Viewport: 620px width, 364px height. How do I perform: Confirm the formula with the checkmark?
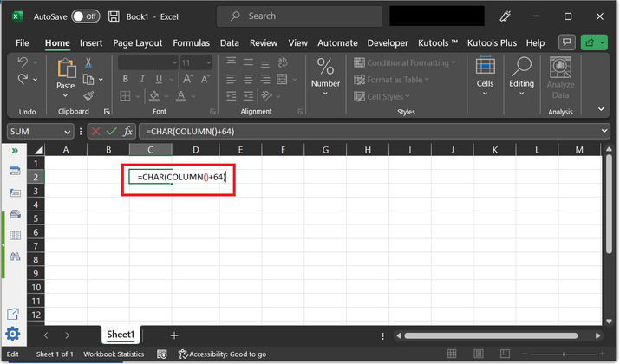pyautogui.click(x=112, y=131)
